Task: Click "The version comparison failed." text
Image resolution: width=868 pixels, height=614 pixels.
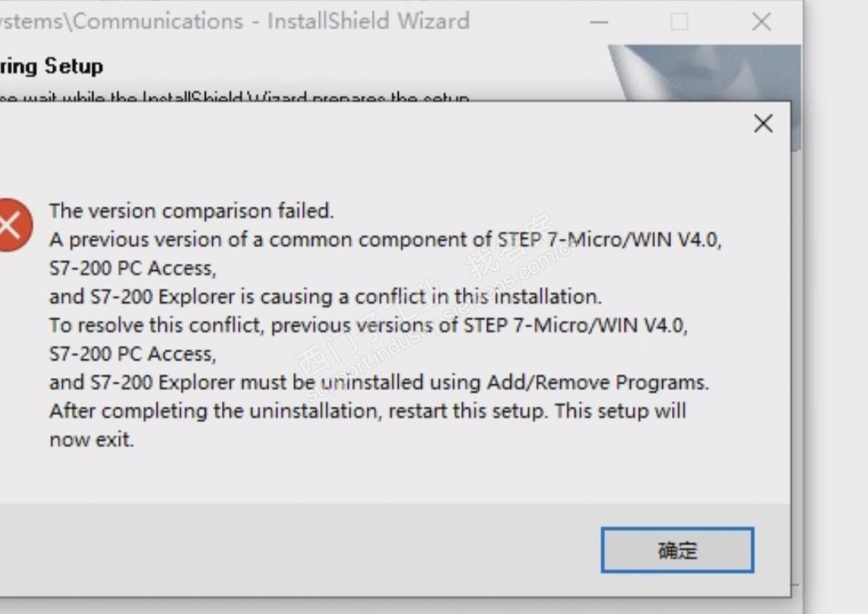Action: pyautogui.click(x=191, y=211)
